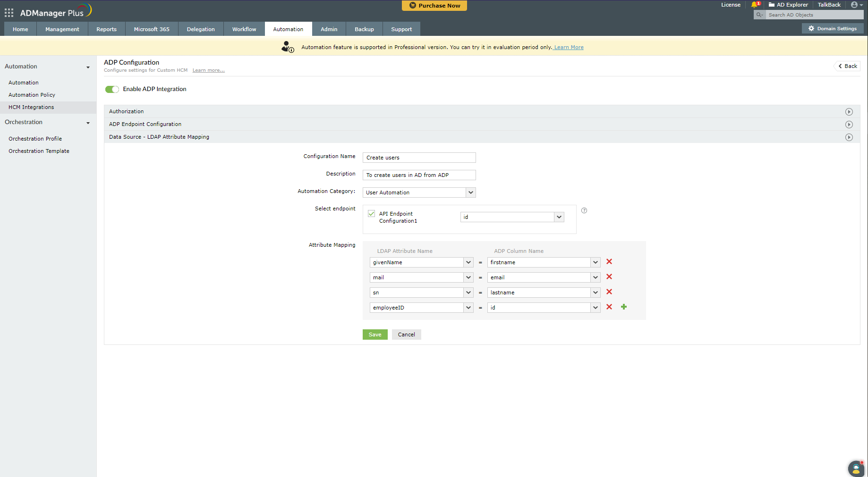868x477 pixels.
Task: Open the Learn More link in banner
Action: (569, 47)
